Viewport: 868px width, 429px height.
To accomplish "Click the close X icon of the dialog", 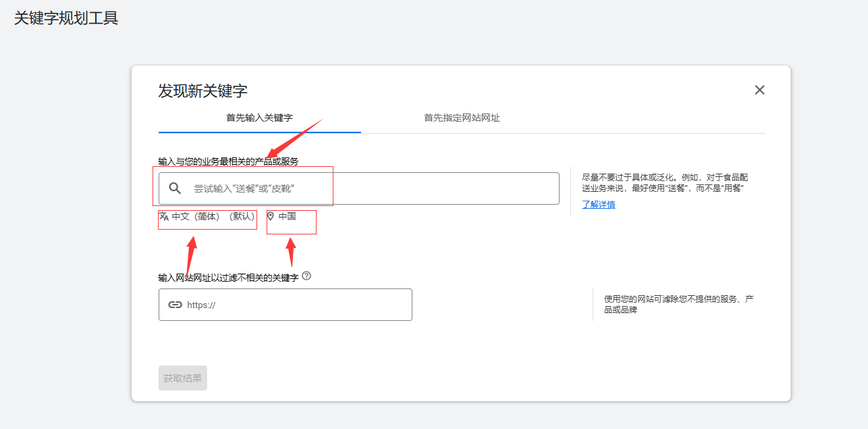I will [759, 89].
